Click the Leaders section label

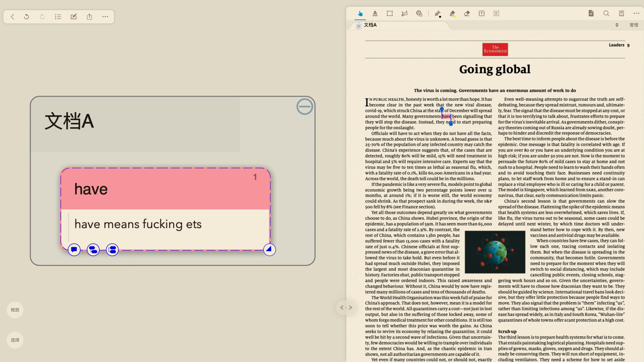616,45
